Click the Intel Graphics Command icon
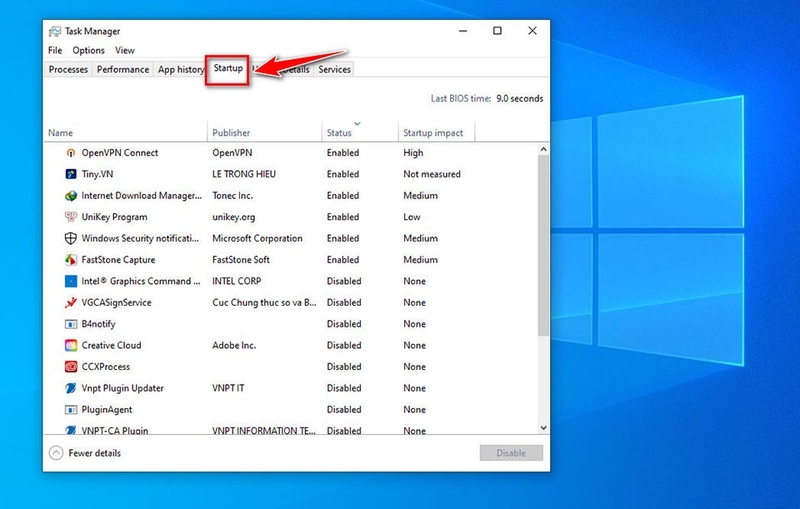Image resolution: width=800 pixels, height=509 pixels. [71, 281]
